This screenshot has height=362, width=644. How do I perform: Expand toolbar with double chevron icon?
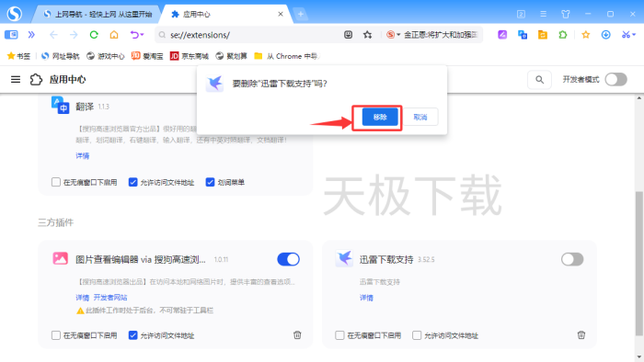click(31, 35)
